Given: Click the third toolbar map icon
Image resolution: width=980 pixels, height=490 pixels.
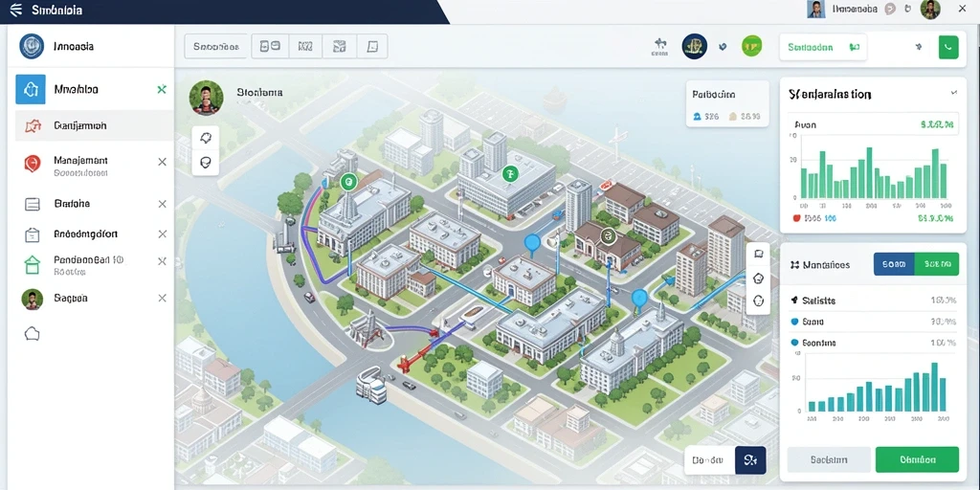Looking at the screenshot, I should (x=339, y=46).
